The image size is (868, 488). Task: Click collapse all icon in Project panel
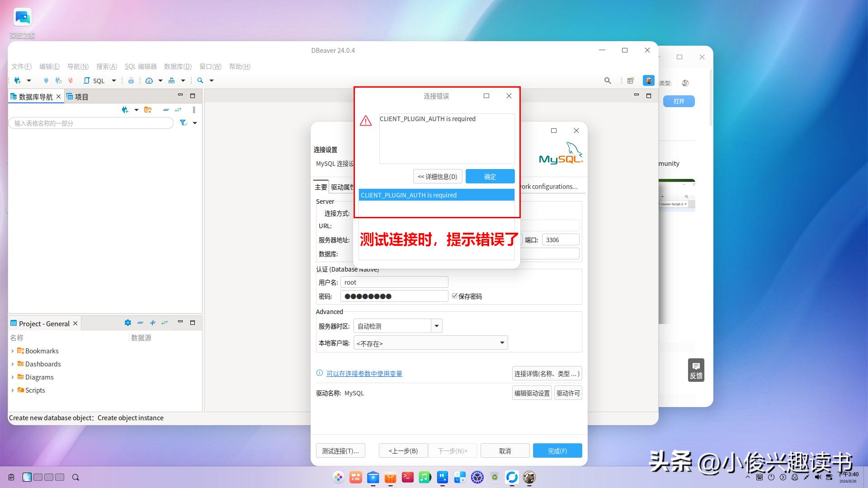[140, 323]
